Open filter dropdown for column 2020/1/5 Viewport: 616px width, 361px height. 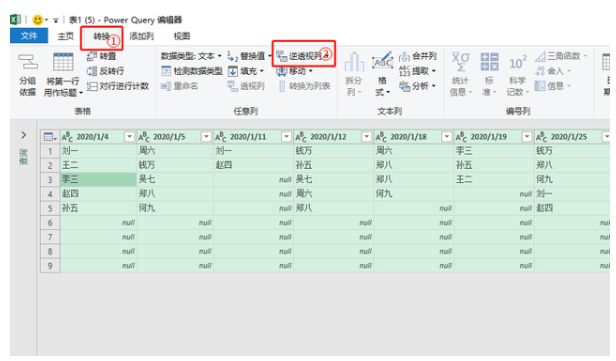pyautogui.click(x=206, y=137)
